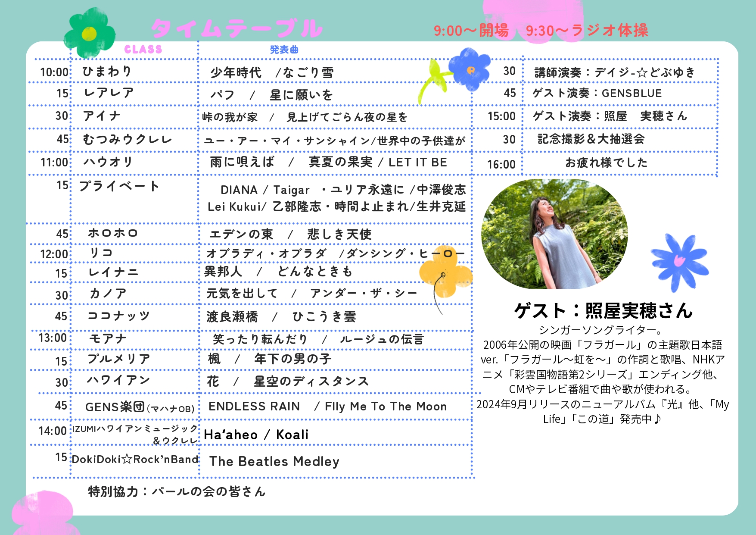Click エデンの東 / 悲しき天使 cell

coord(290,234)
